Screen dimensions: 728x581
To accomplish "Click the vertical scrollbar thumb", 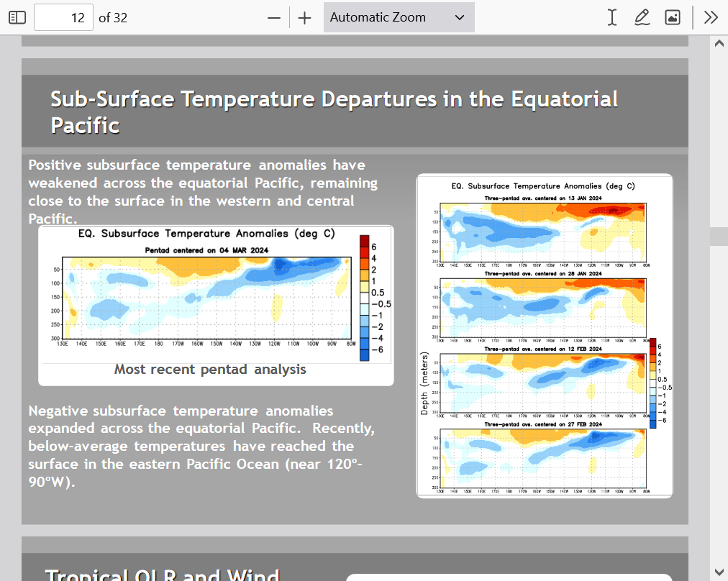I will tap(719, 237).
